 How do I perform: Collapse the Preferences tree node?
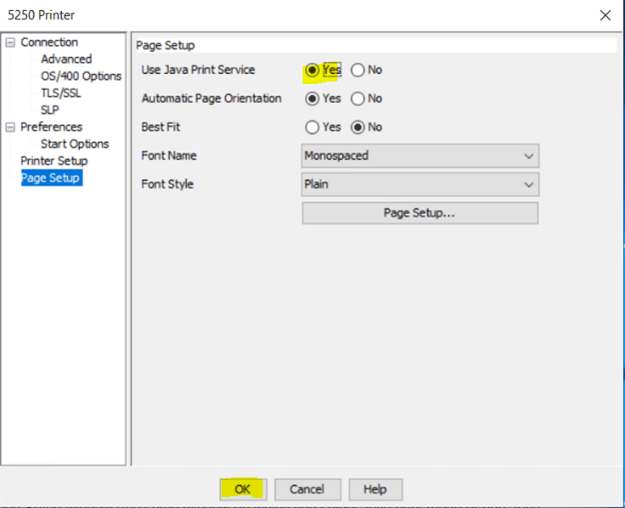(10, 127)
